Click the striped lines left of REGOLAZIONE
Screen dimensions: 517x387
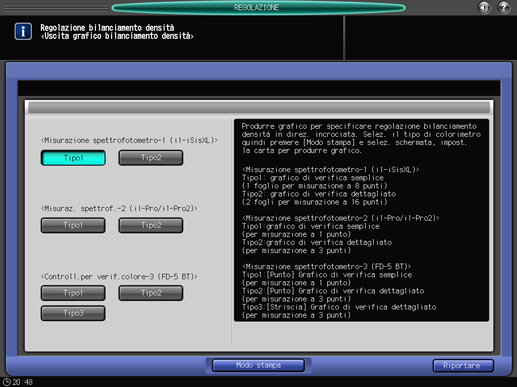(x=56, y=8)
